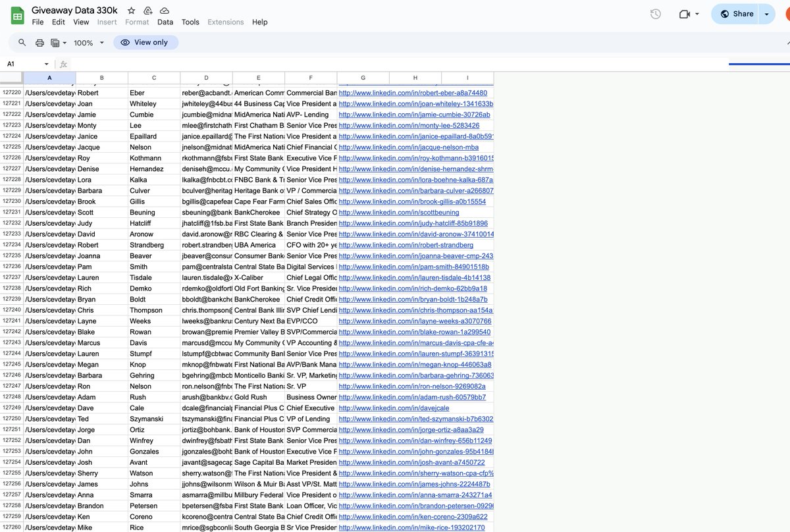Open the File menu
The height and width of the screenshot is (532, 790).
(38, 22)
